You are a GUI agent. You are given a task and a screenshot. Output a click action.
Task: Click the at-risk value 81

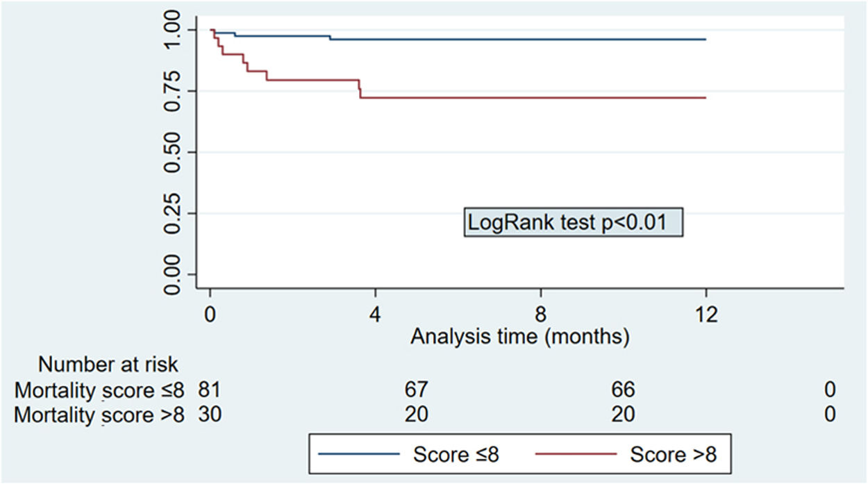click(210, 390)
